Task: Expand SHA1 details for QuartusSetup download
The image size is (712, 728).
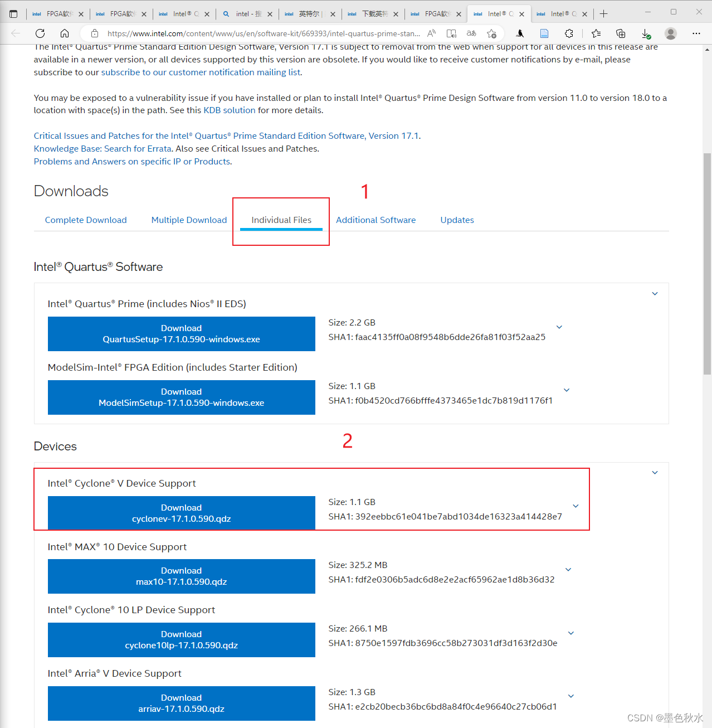Action: [559, 327]
